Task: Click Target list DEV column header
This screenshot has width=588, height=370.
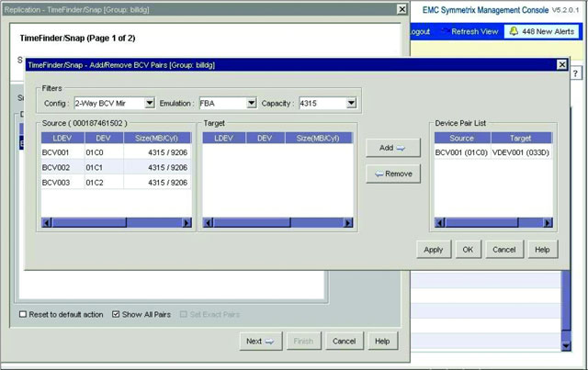Action: tap(265, 139)
